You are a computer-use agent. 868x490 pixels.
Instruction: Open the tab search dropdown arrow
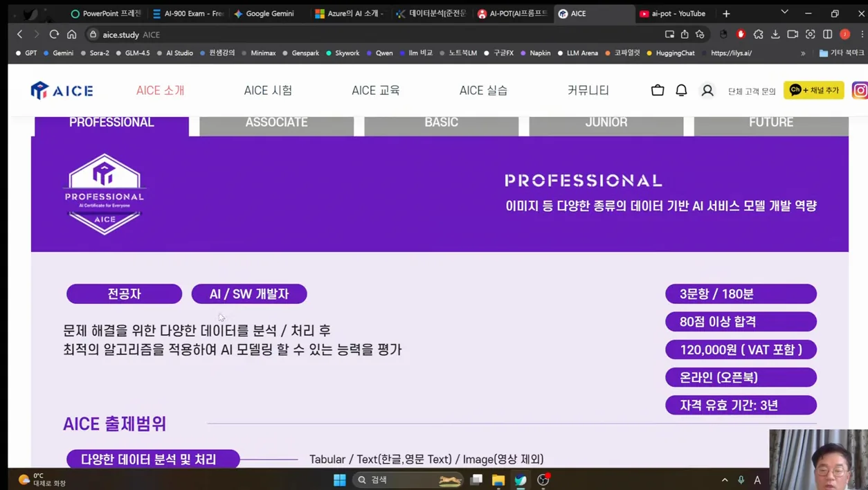coord(784,12)
